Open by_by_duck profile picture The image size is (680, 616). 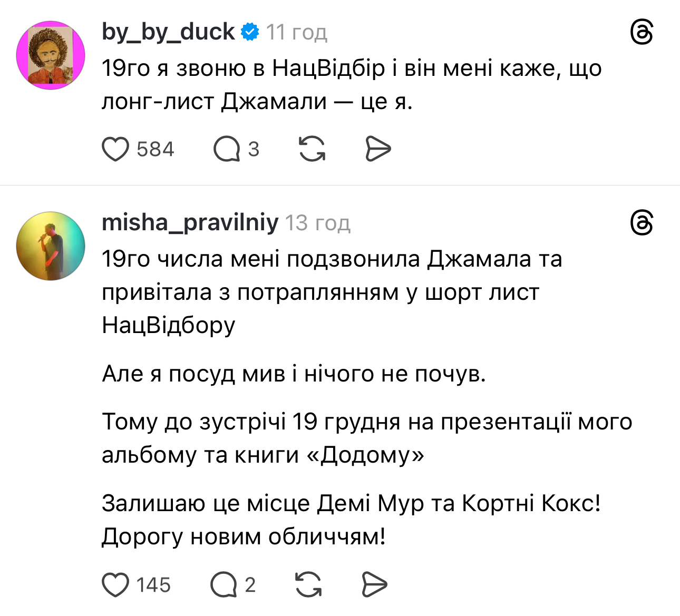[x=51, y=55]
